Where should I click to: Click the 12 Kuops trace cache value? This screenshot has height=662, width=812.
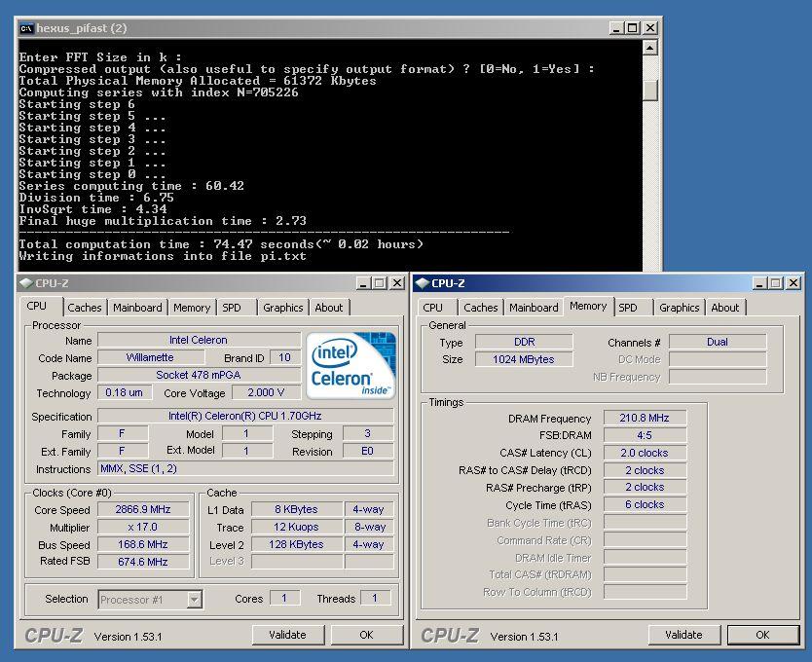coord(297,528)
